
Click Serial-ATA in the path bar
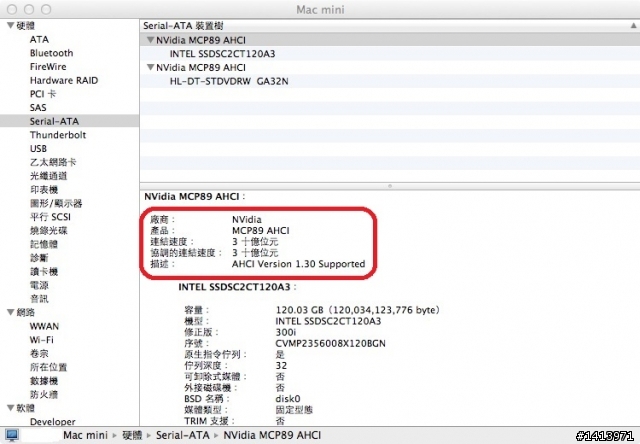[182, 435]
